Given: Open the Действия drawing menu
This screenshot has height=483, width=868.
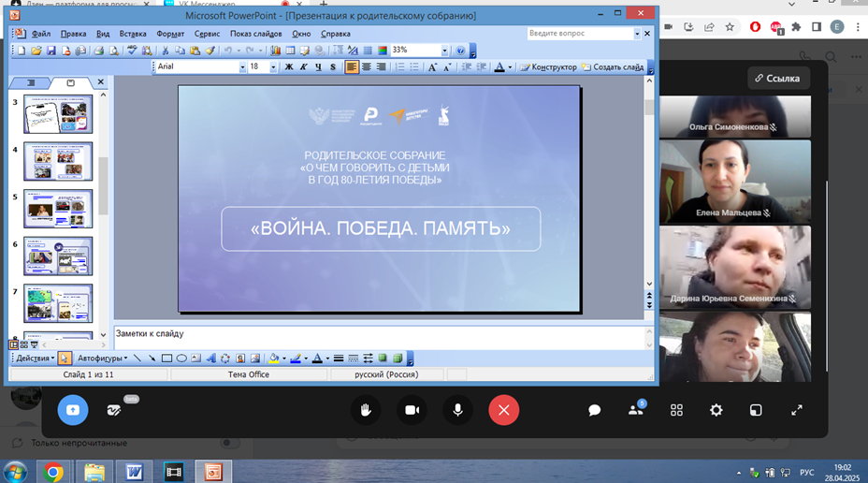Looking at the screenshot, I should pos(35,359).
